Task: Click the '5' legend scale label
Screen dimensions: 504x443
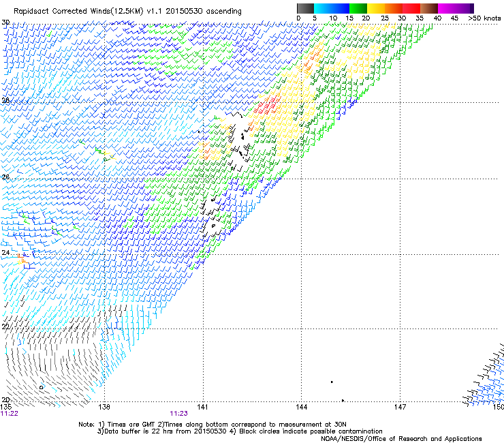Action: click(x=315, y=18)
